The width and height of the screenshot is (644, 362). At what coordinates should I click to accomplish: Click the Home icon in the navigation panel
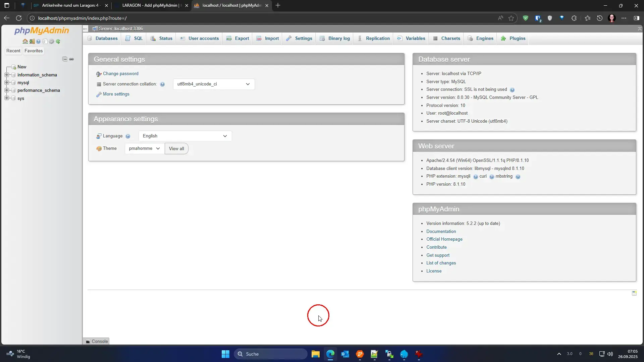coord(25,42)
